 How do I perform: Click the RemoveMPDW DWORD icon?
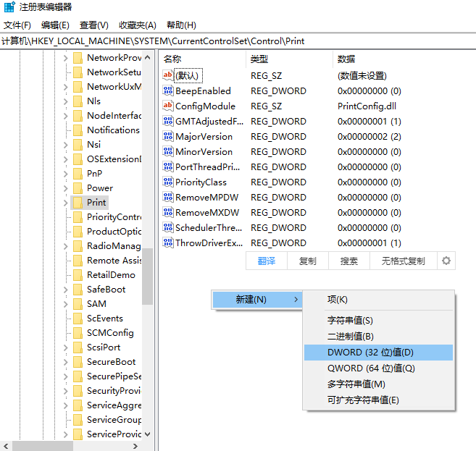coord(168,197)
